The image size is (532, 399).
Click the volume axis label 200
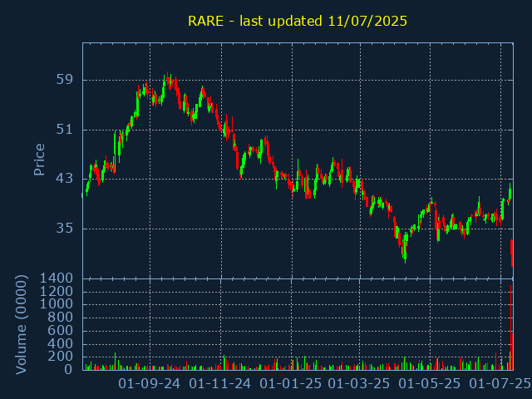pos(61,357)
